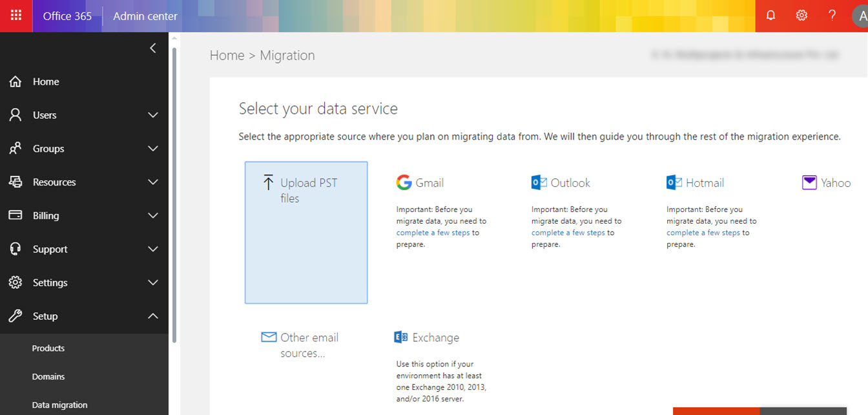Click Admin center in the header
This screenshot has width=868, height=415.
[145, 16]
